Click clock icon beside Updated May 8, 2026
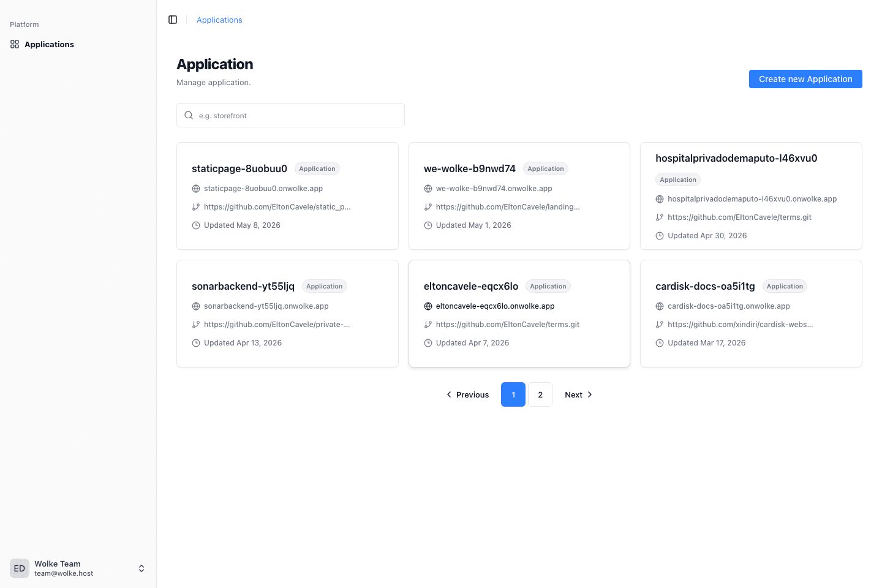Image resolution: width=882 pixels, height=588 pixels. pos(196,225)
